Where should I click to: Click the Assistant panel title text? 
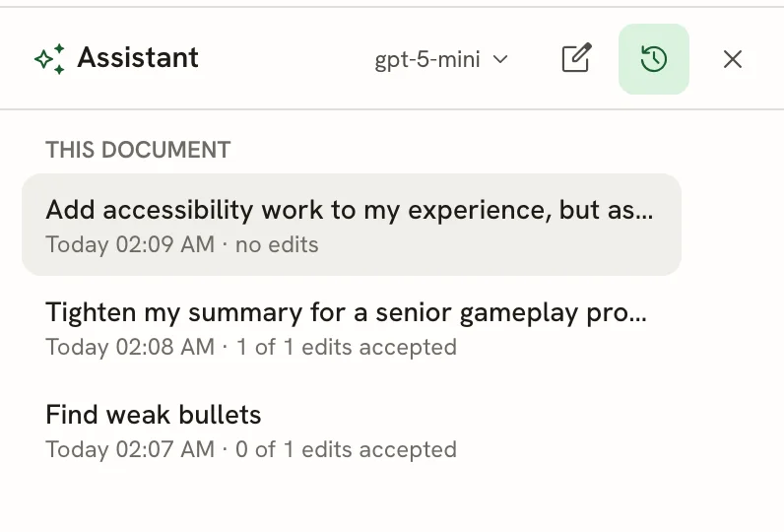[x=138, y=57]
